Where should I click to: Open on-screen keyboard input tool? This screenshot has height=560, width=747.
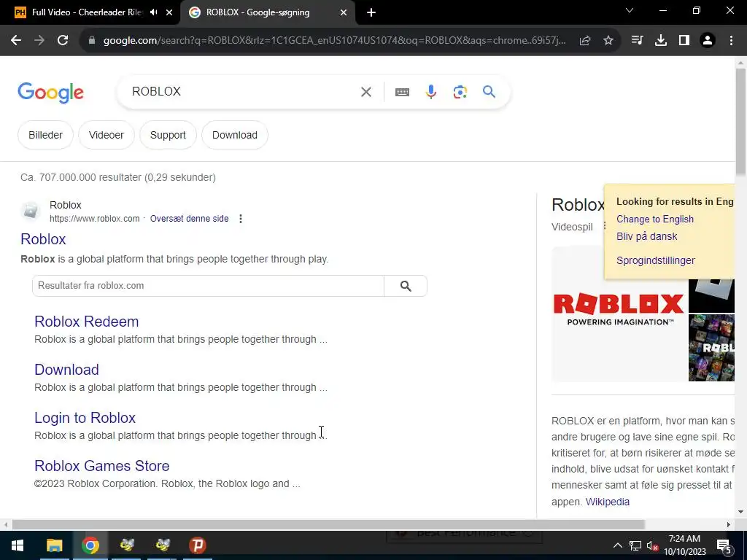tap(402, 92)
